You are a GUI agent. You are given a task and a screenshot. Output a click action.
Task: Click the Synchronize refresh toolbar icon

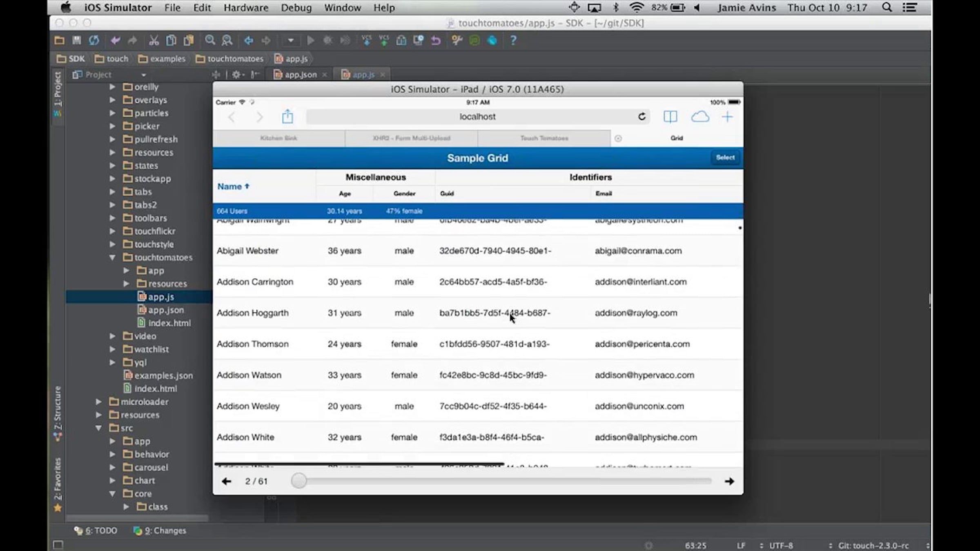[x=94, y=40]
